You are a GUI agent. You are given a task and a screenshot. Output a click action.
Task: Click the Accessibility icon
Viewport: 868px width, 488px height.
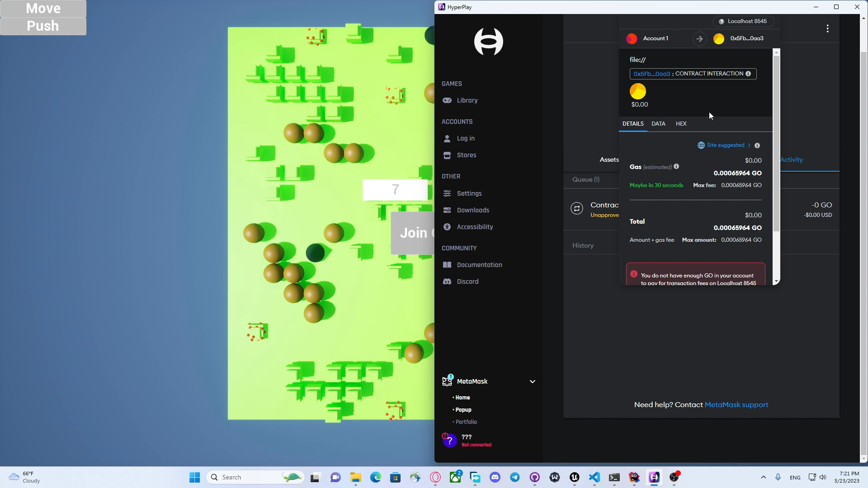tap(447, 227)
